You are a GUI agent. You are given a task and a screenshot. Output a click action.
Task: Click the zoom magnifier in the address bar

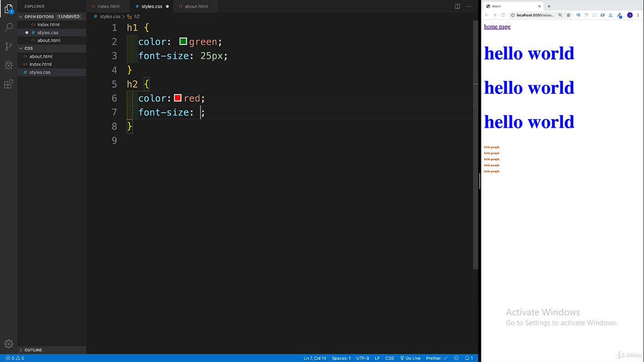point(560,15)
